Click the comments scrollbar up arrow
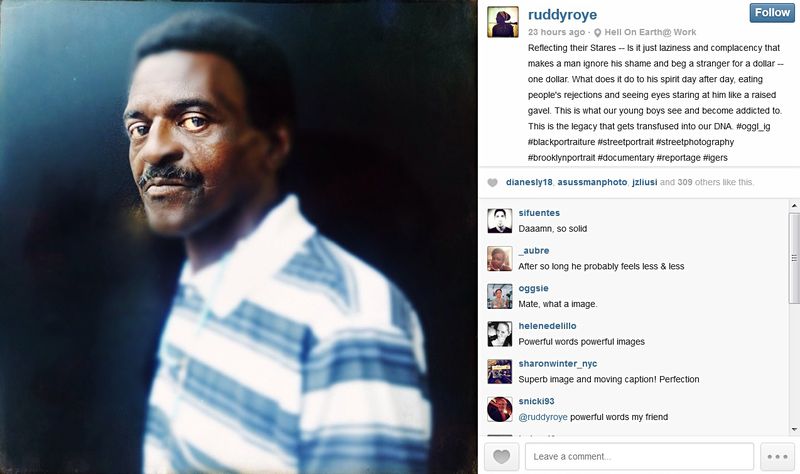This screenshot has height=474, width=800. (x=794, y=206)
